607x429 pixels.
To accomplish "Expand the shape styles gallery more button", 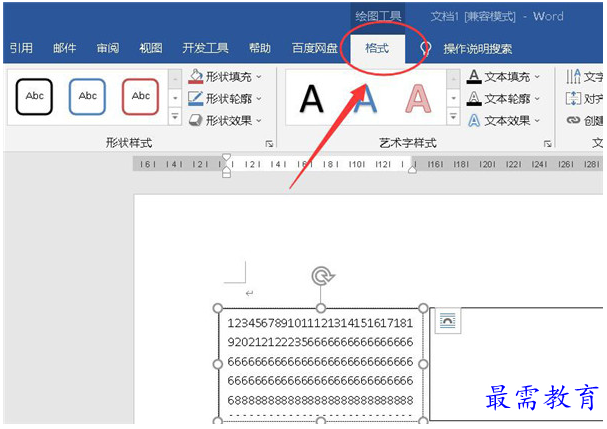I will (175, 116).
